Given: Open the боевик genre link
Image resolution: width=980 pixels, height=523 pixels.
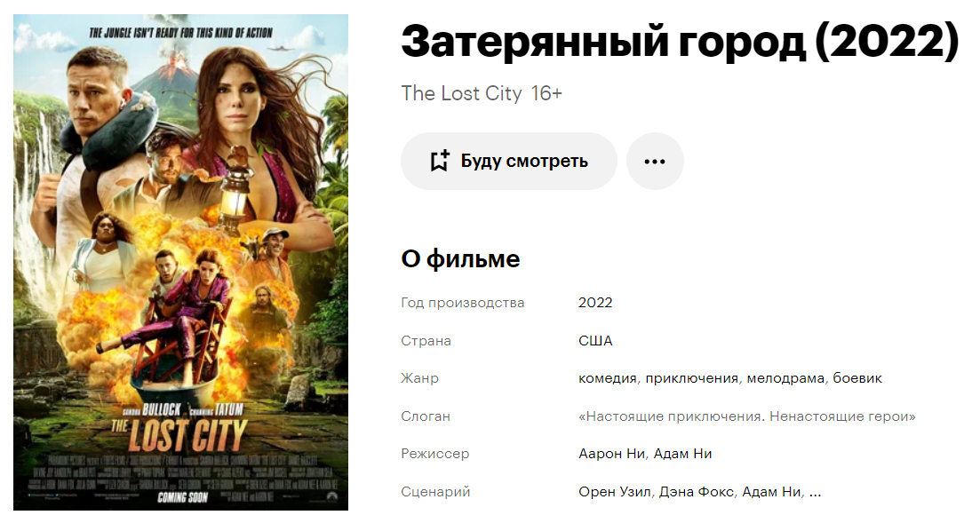Looking at the screenshot, I should pos(857,378).
